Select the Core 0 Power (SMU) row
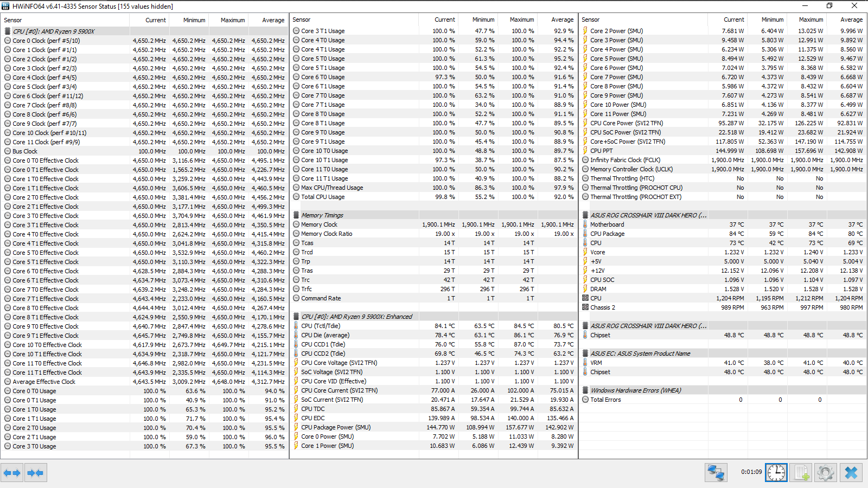Image resolution: width=868 pixels, height=488 pixels. coord(433,436)
